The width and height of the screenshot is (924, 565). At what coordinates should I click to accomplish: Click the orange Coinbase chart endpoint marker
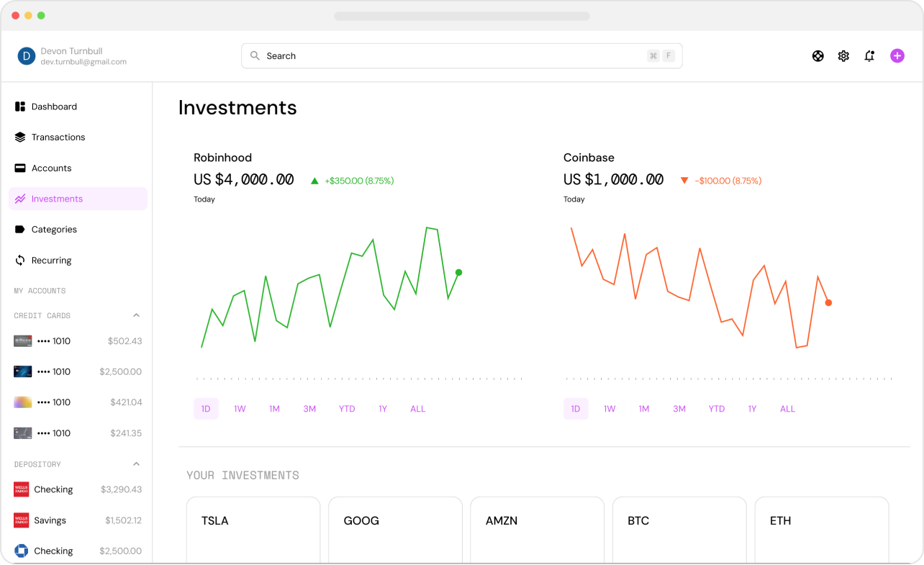tap(828, 303)
